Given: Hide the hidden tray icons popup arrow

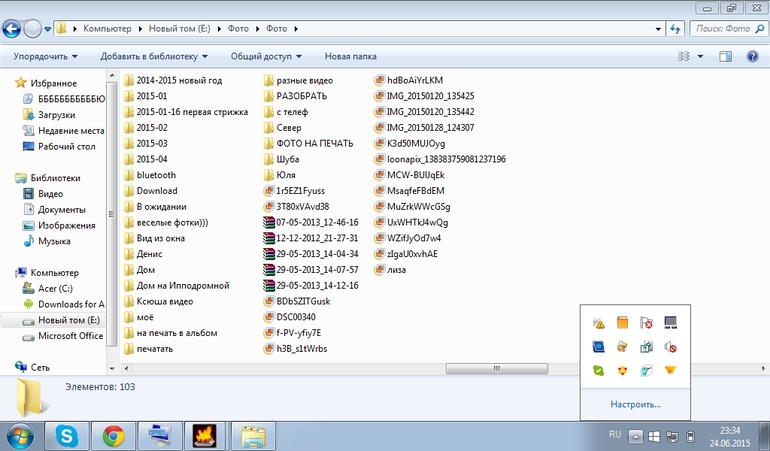Looking at the screenshot, I should (x=634, y=436).
